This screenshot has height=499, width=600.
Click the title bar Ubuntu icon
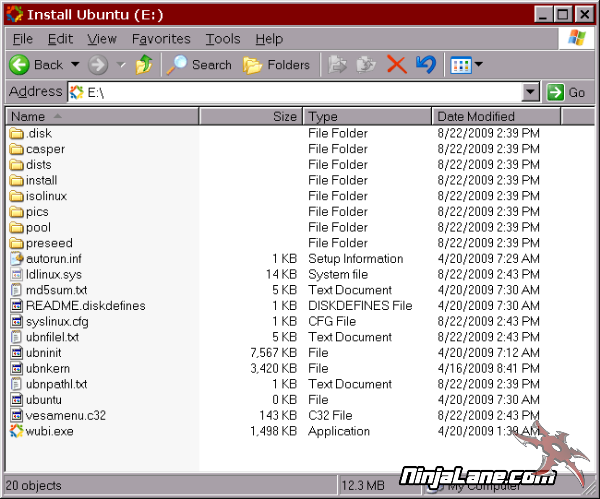click(15, 15)
